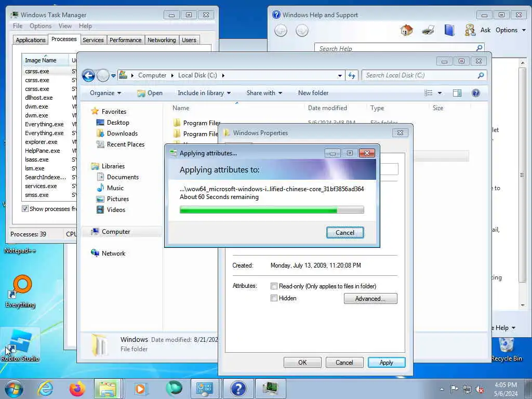
Task: Toggle the Hidden attribute checkbox
Action: pyautogui.click(x=274, y=298)
